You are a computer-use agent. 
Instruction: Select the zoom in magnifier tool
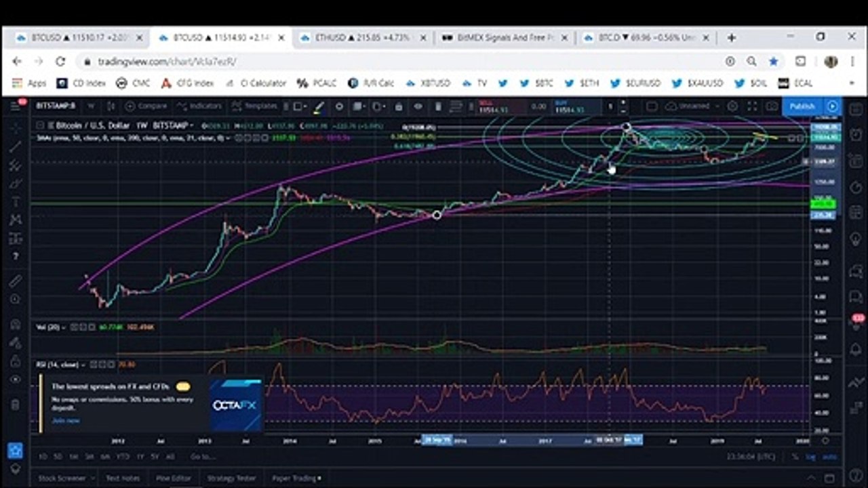tap(15, 299)
